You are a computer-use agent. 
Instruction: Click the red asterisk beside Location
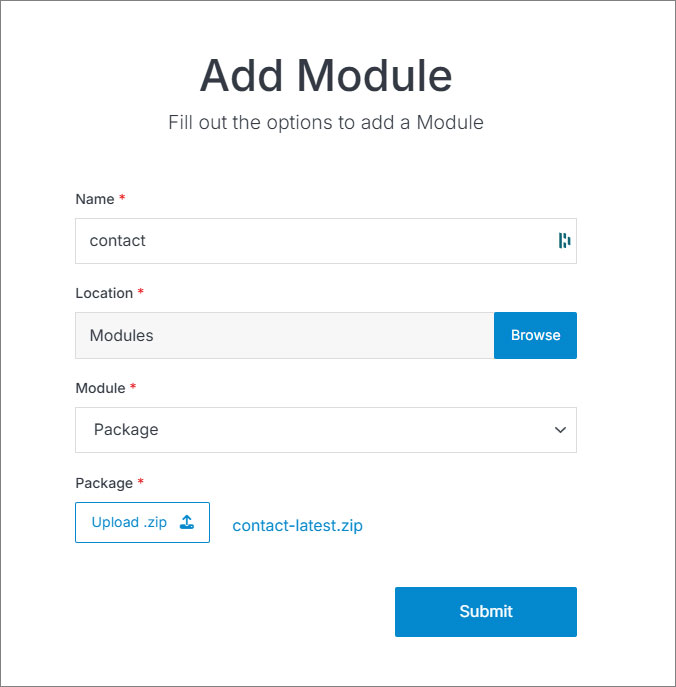[141, 293]
